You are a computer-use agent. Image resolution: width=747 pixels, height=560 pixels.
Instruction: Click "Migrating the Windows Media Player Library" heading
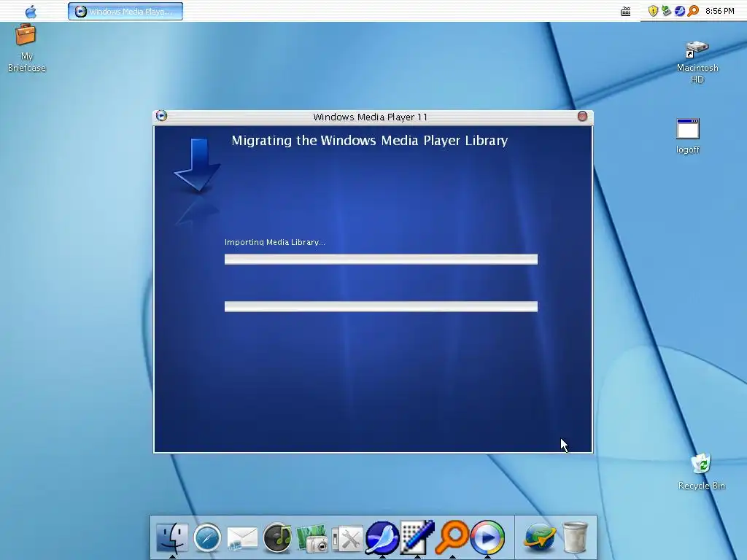click(x=370, y=141)
